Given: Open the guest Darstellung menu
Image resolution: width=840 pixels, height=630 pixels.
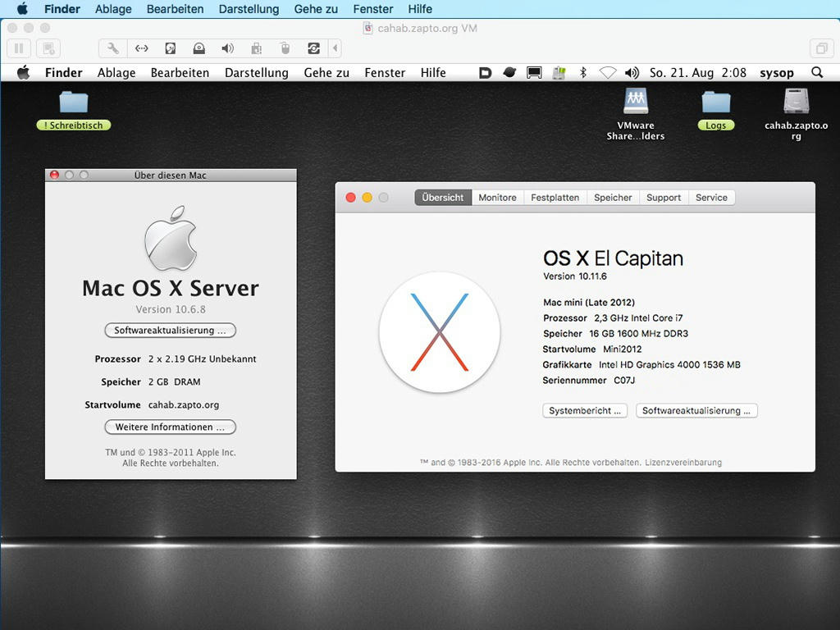Looking at the screenshot, I should tap(257, 73).
